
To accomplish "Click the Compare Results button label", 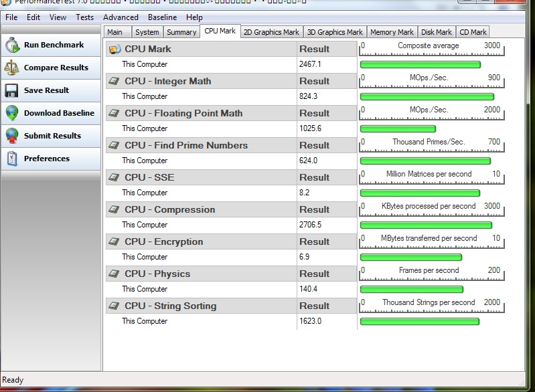I will [x=56, y=68].
